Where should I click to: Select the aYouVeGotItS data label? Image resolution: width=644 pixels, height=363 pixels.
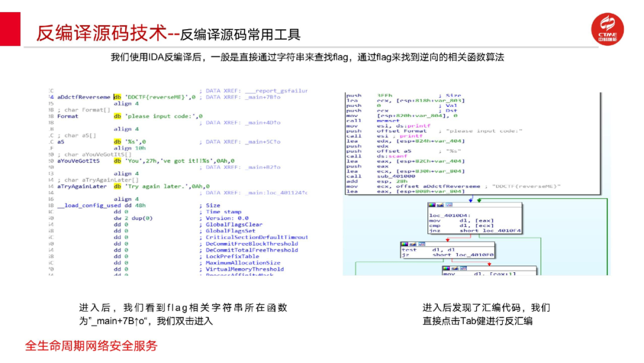coord(79,161)
